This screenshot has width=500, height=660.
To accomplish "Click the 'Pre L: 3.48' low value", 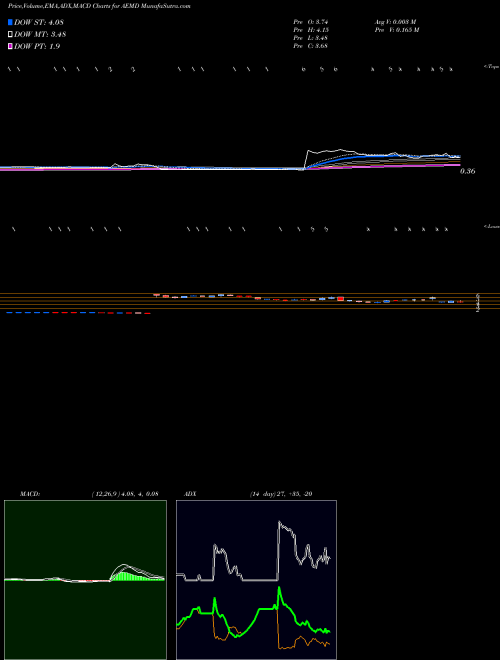I will pos(311,38).
